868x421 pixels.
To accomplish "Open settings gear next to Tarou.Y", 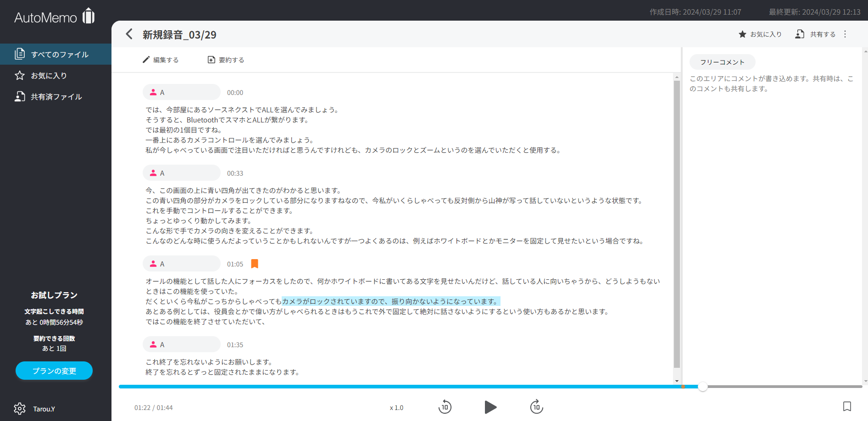I will 20,409.
